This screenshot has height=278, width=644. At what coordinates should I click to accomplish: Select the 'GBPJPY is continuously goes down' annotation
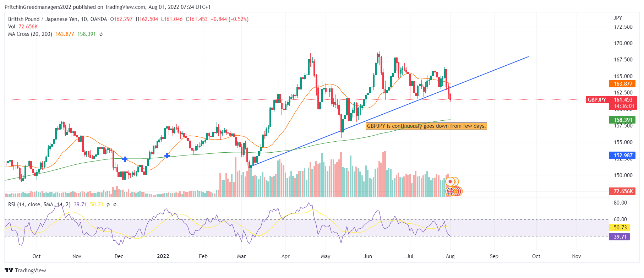pyautogui.click(x=426, y=126)
